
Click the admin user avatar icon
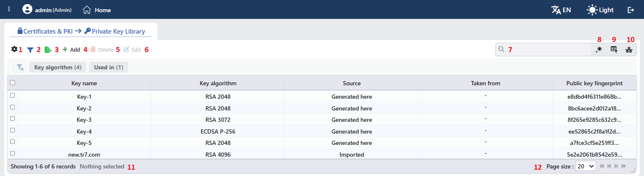click(27, 9)
